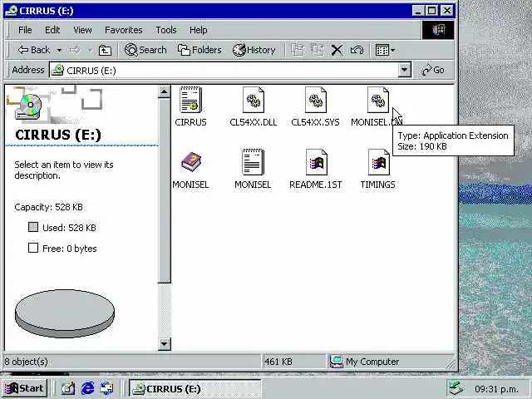Select the TIMINGS file icon
This screenshot has width=532, height=399.
click(x=379, y=162)
